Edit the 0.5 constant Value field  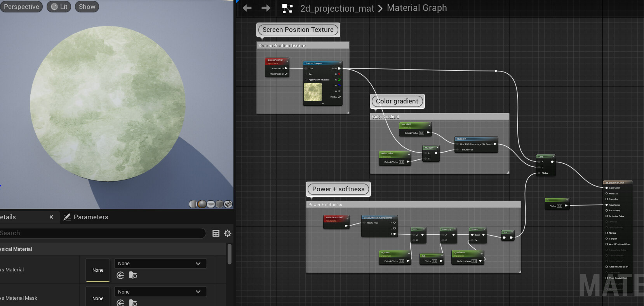(x=435, y=261)
